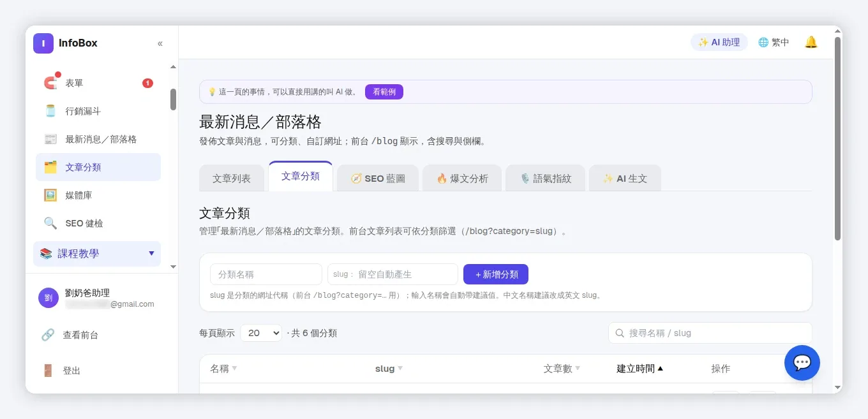Switch to the 文章列表 tab
Viewport: 868px width, 419px height.
point(232,178)
